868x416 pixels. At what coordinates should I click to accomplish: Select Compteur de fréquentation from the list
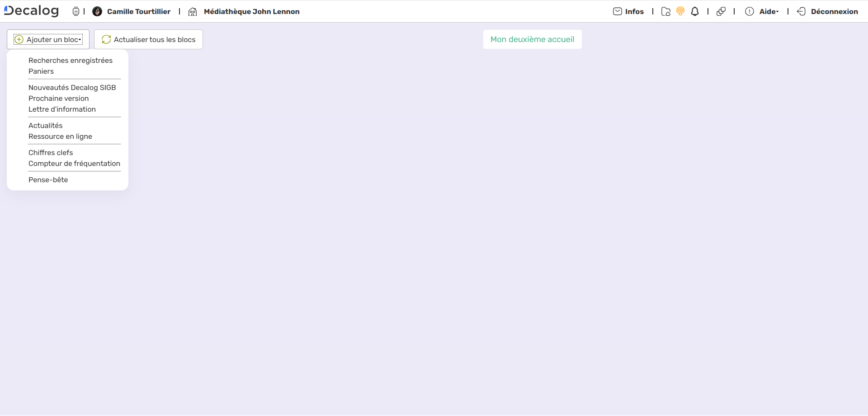coord(74,164)
